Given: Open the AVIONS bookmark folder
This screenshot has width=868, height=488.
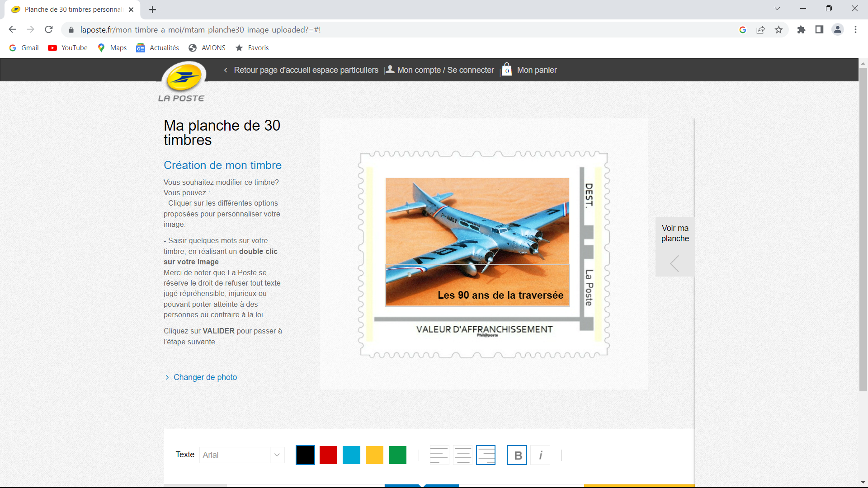Looking at the screenshot, I should pyautogui.click(x=208, y=48).
